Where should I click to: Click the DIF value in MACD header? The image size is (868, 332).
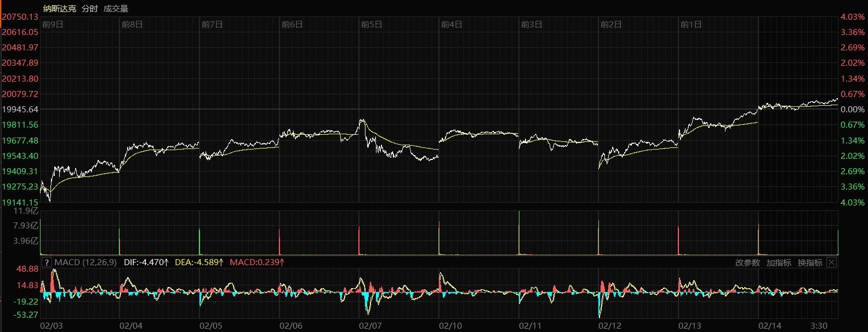tap(146, 262)
